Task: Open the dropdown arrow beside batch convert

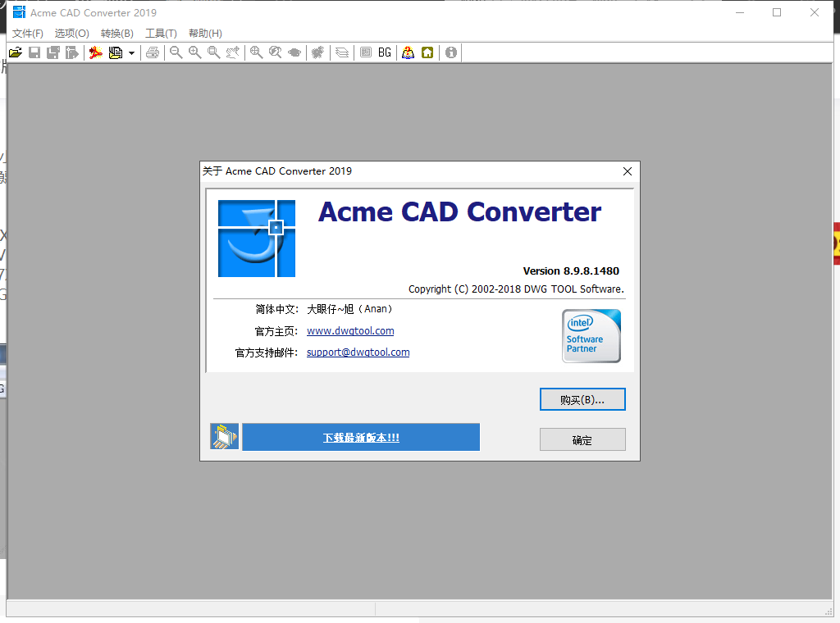Action: tap(131, 53)
